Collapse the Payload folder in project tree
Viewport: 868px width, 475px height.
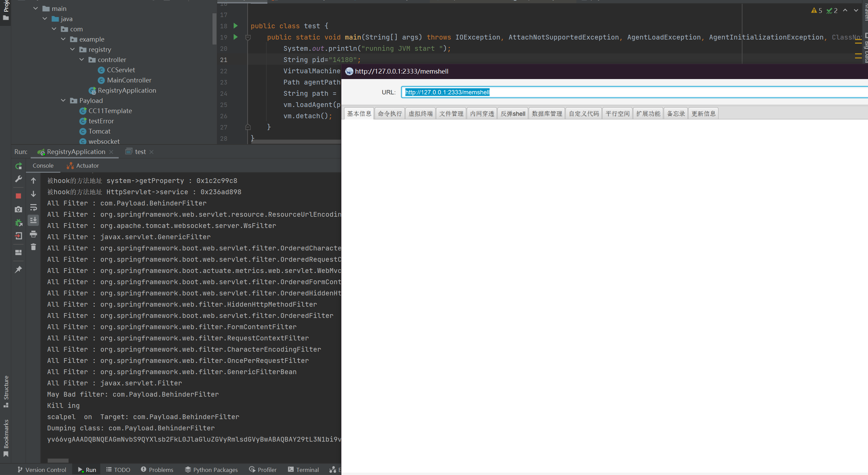coord(63,101)
